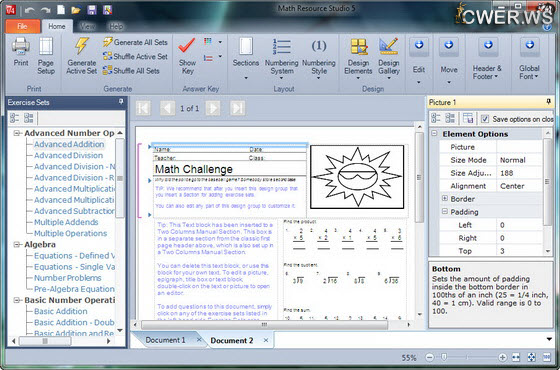Image resolution: width=560 pixels, height=370 pixels.
Task: Switch to the Help ribbon tab
Action: (x=116, y=26)
